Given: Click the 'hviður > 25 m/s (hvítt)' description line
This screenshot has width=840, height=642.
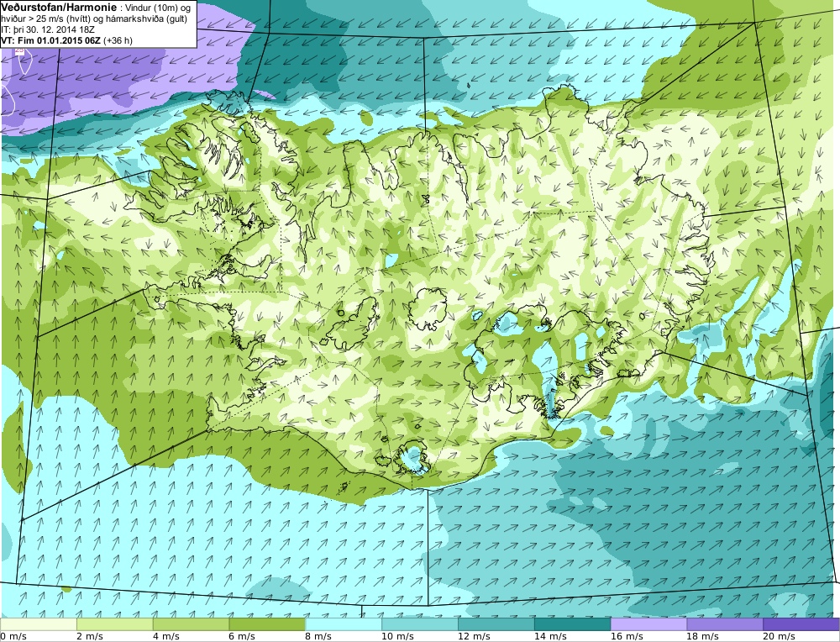Looking at the screenshot, I should (94, 18).
